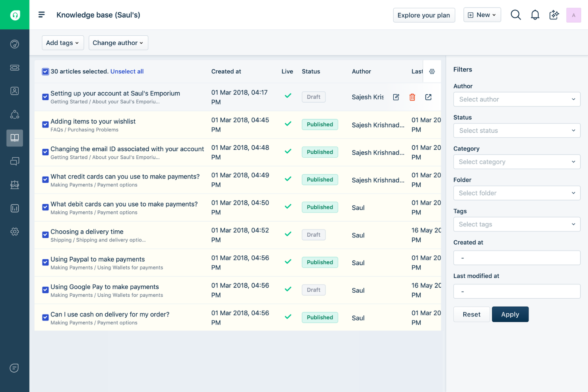
Task: Deselect the 'Choosing a delivery time' row
Action: click(x=45, y=235)
